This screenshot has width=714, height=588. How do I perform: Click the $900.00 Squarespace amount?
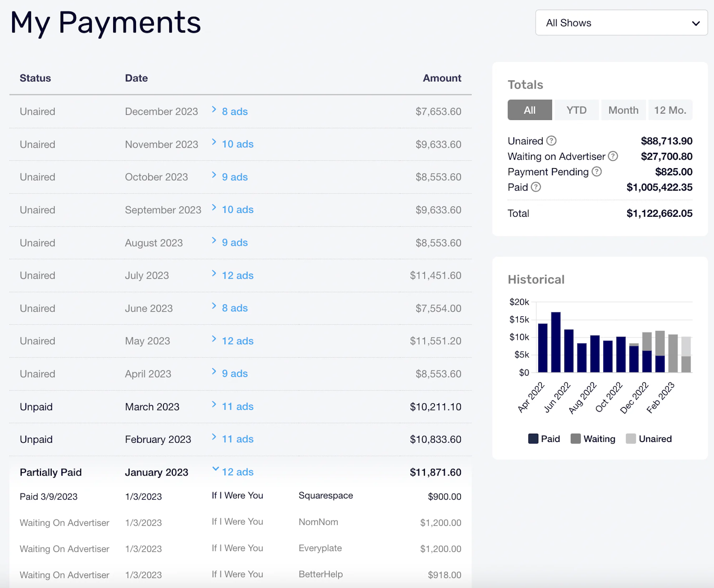click(x=444, y=496)
